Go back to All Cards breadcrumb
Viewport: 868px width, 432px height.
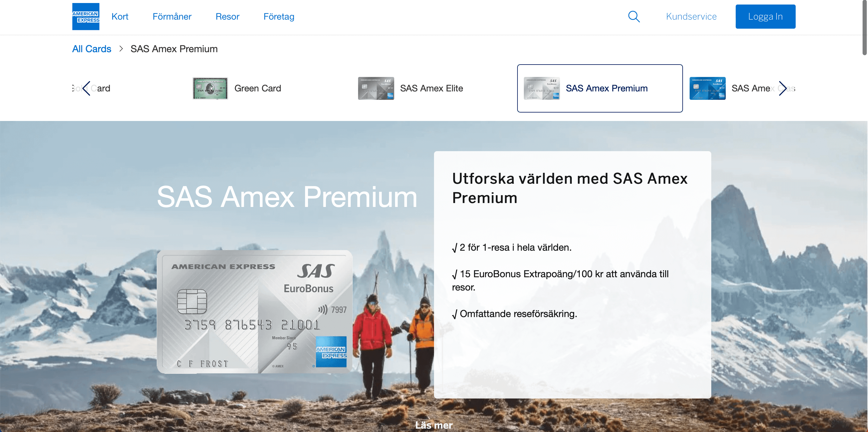92,49
